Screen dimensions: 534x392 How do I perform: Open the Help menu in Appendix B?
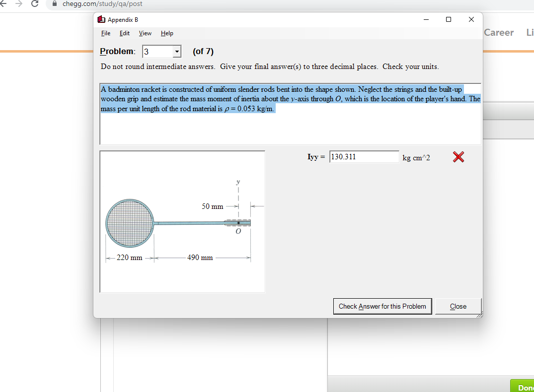tap(167, 33)
